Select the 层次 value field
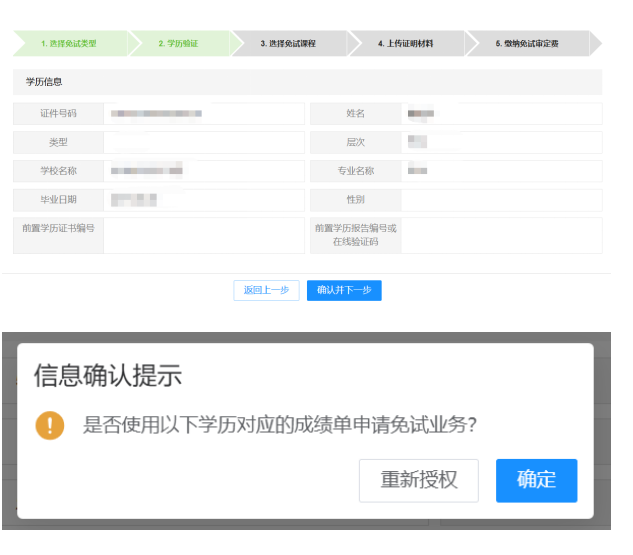Screen dimensions: 633x555 tap(500, 142)
